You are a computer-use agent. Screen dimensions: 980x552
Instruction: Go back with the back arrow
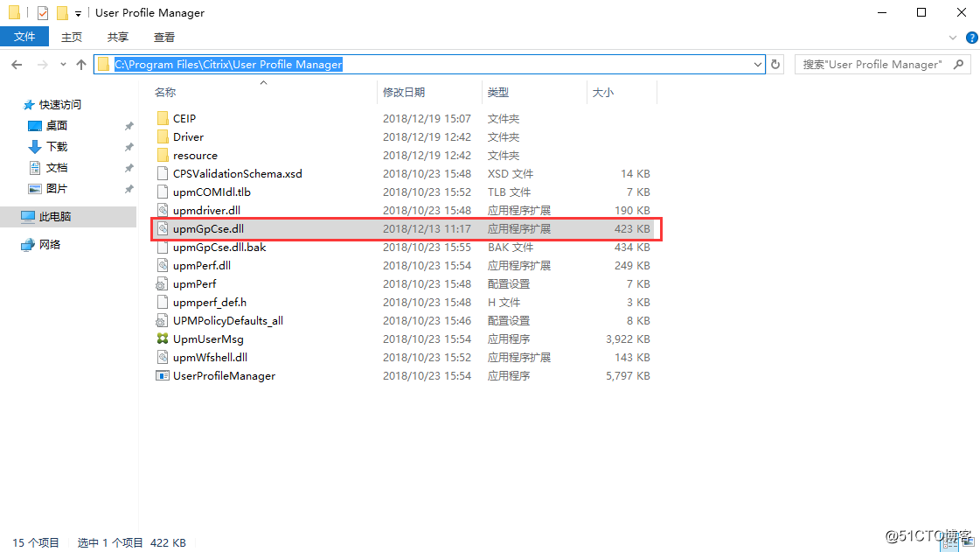tap(17, 65)
